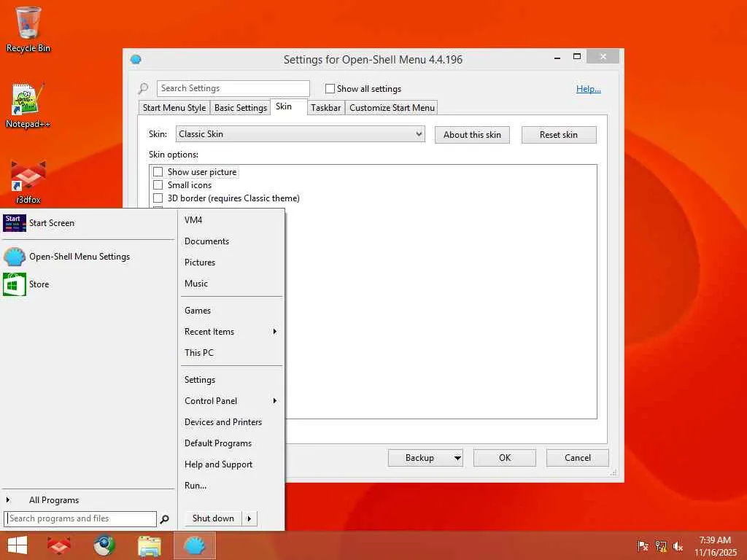The width and height of the screenshot is (747, 560).
Task: Click the About this skin button
Action: [472, 135]
